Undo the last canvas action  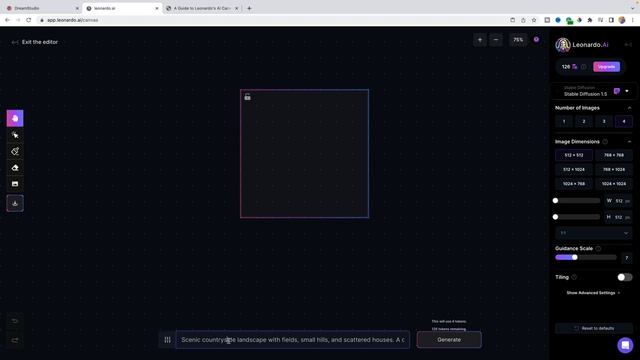click(15, 321)
